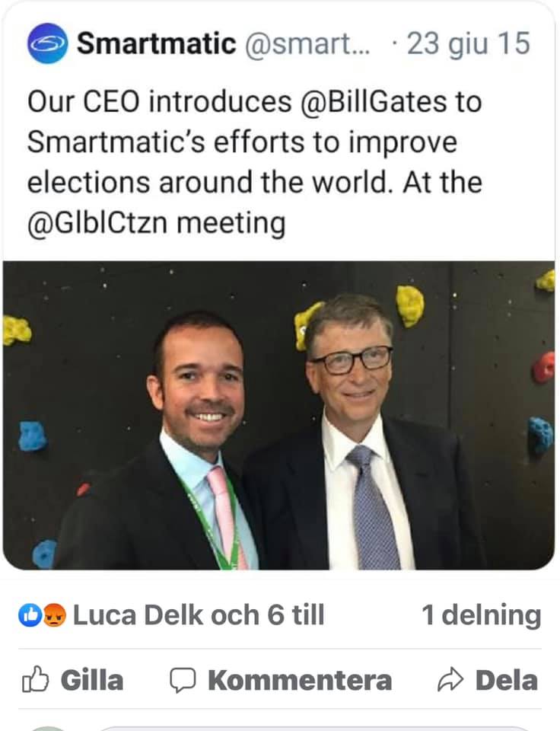Click the tweet date "23 giu 15"
The image size is (560, 731).
468,43
